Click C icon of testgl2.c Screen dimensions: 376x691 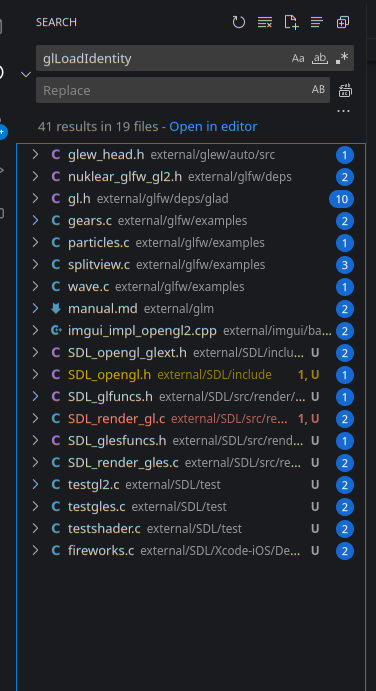point(56,485)
